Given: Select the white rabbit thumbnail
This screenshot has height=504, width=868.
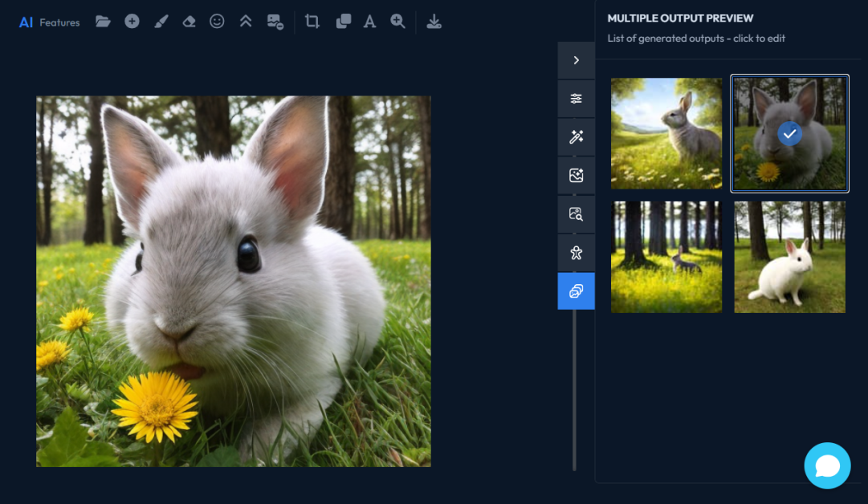Looking at the screenshot, I should pyautogui.click(x=790, y=257).
